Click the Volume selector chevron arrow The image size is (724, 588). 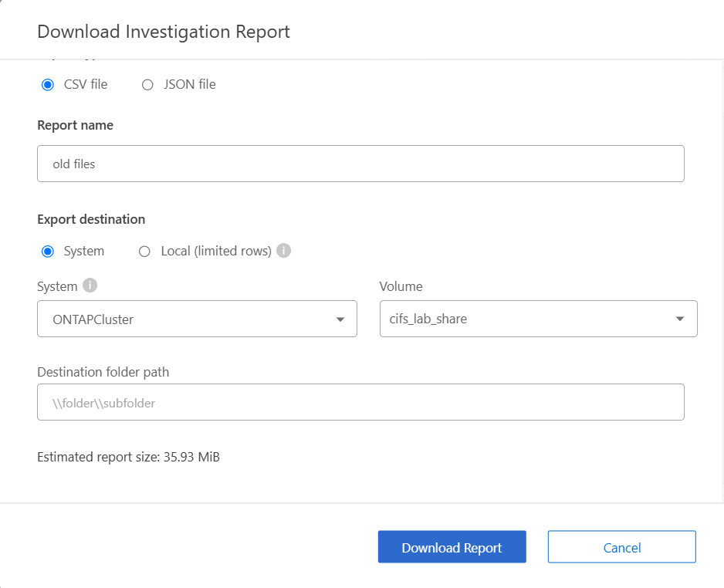[x=680, y=318]
